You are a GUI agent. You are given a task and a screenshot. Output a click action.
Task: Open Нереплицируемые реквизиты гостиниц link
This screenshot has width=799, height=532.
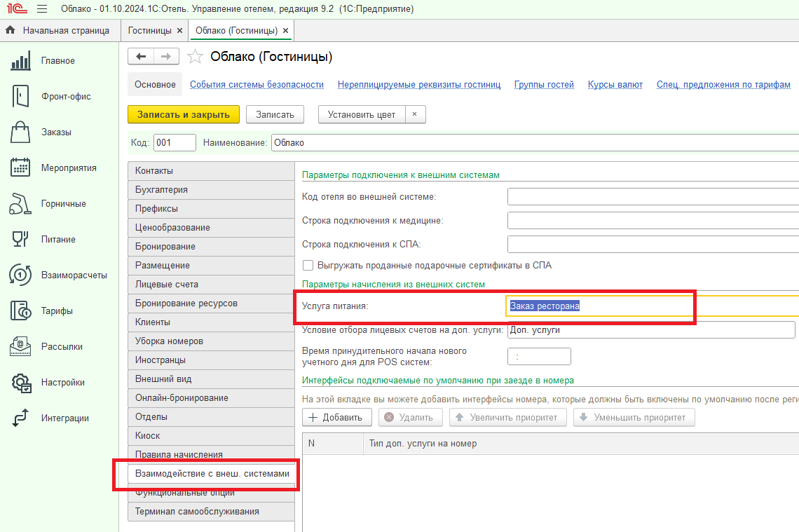(419, 85)
